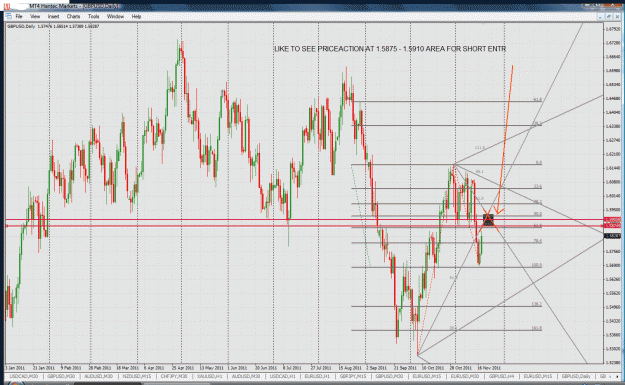Click the black current price label on axis
The width and height of the screenshot is (625, 385).
[x=613, y=236]
